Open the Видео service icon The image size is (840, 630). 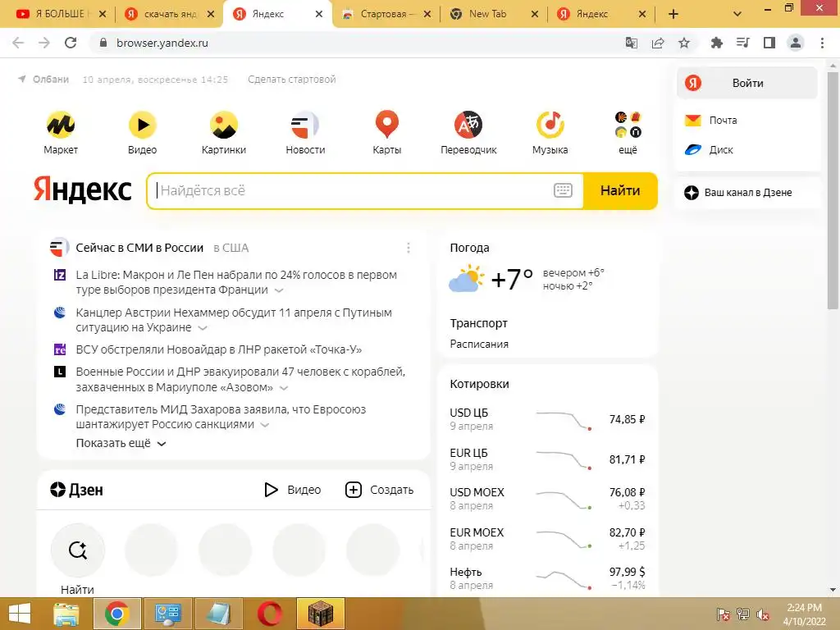coord(142,125)
